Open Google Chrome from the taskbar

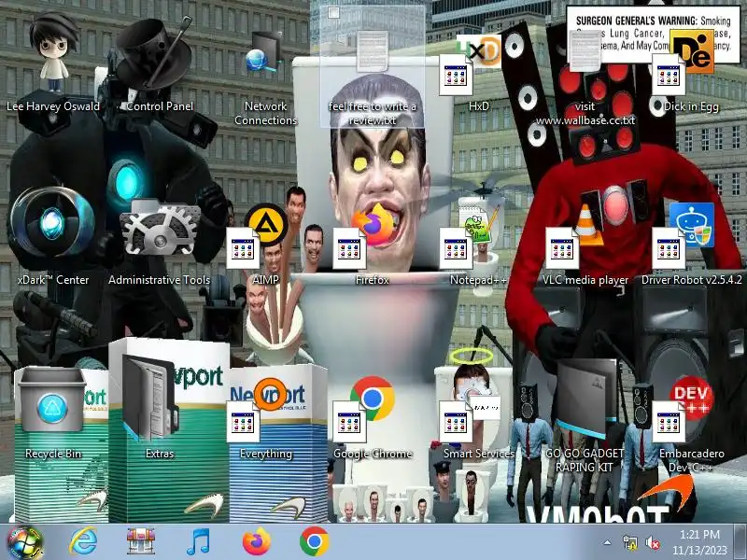click(314, 541)
